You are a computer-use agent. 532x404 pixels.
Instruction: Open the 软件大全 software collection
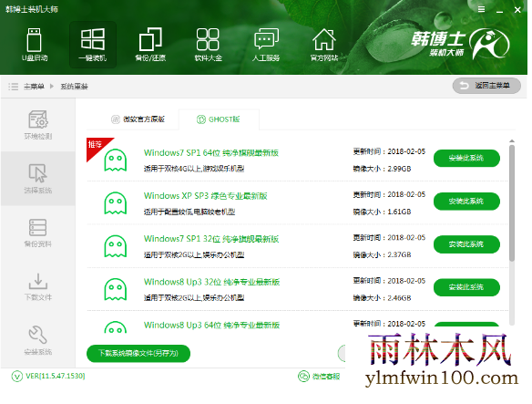point(208,45)
